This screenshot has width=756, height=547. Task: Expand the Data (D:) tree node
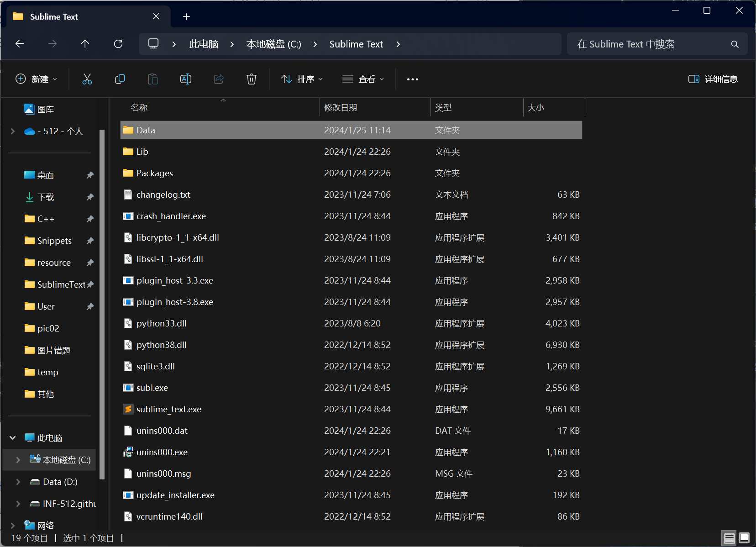point(18,482)
